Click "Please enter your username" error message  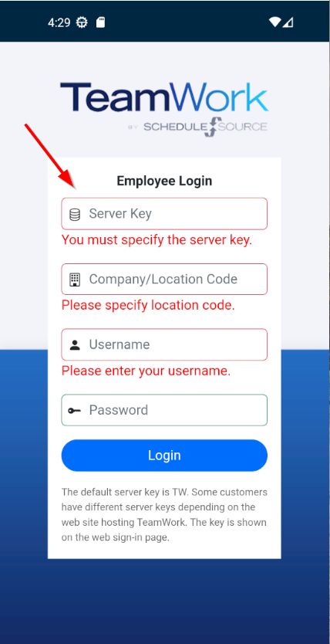(146, 371)
